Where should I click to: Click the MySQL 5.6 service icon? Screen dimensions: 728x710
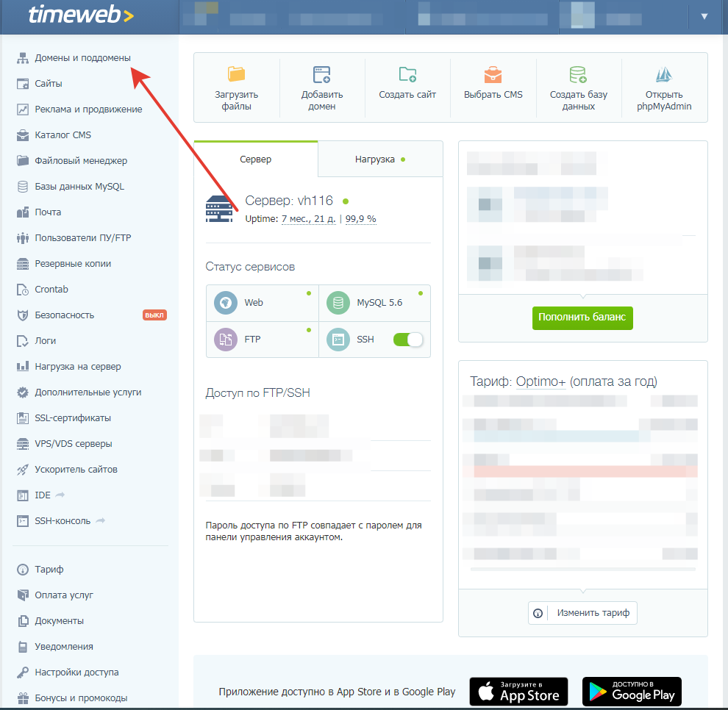338,303
